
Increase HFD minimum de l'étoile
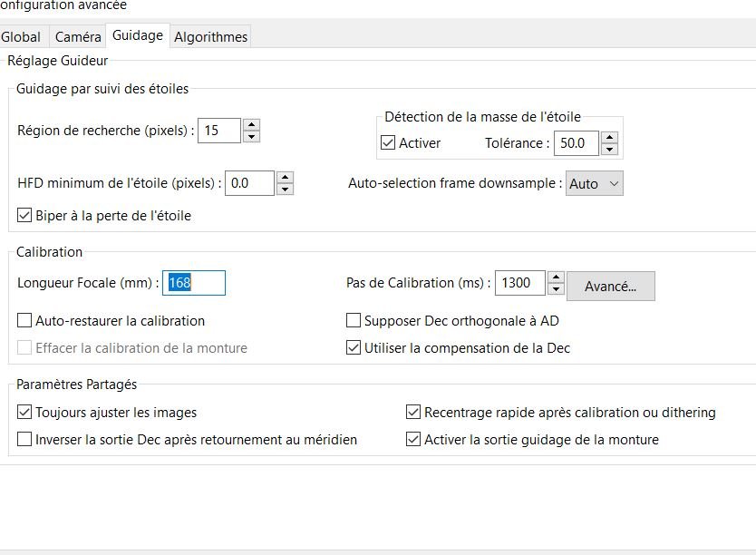click(x=285, y=178)
